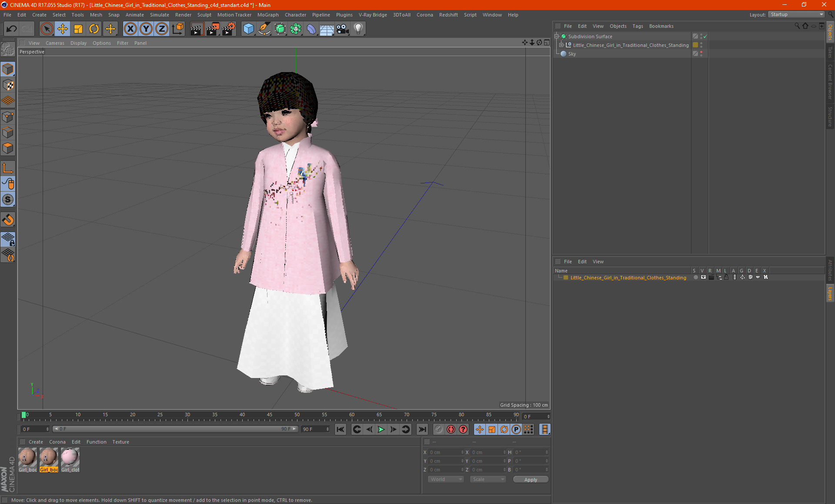Image resolution: width=835 pixels, height=504 pixels.
Task: Open viewport Display menu
Action: tap(78, 43)
